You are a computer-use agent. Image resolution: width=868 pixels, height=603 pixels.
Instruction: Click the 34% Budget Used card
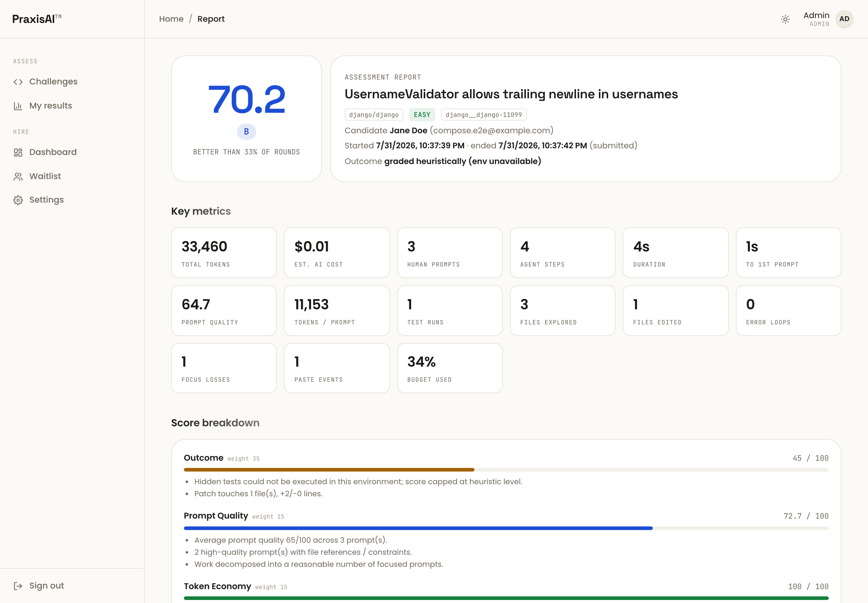[449, 368]
